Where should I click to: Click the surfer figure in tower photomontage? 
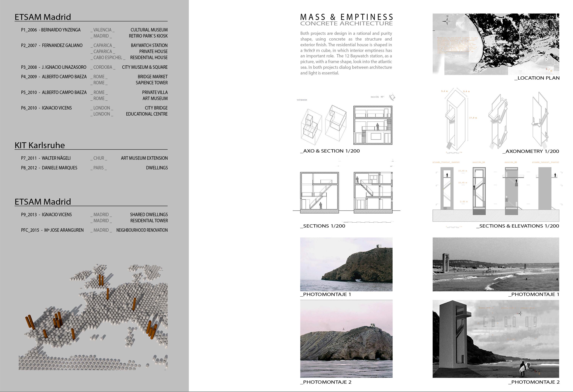(x=523, y=368)
